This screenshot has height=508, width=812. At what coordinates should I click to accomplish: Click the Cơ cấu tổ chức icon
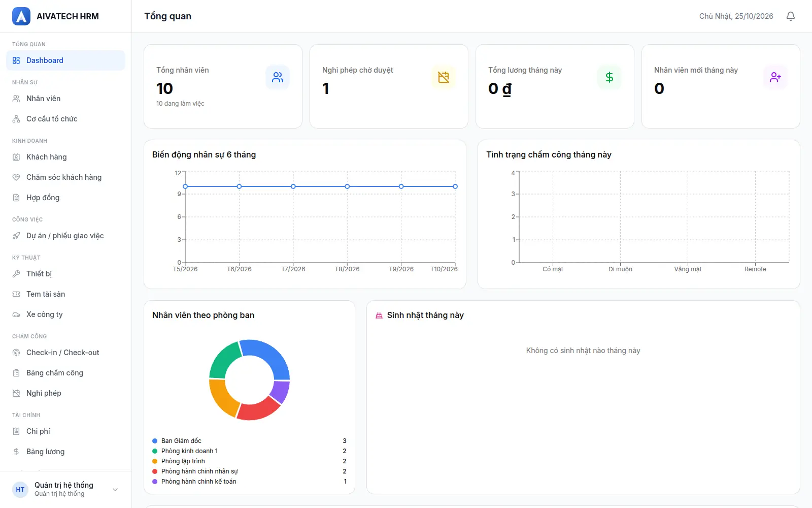tap(16, 119)
